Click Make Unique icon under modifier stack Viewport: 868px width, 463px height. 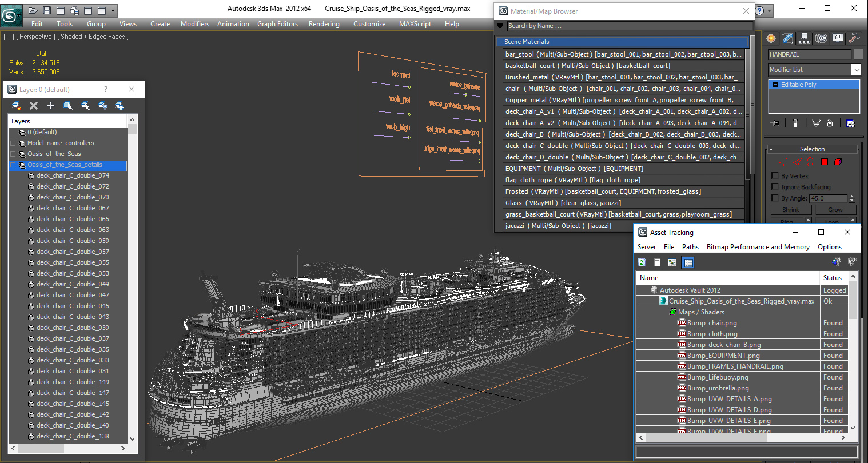coord(816,123)
